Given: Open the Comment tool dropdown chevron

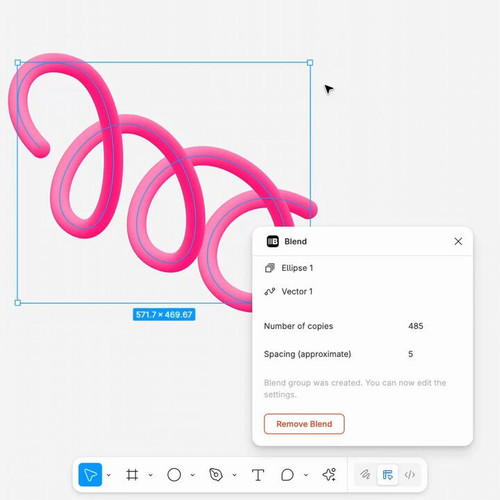Looking at the screenshot, I should tap(306, 475).
